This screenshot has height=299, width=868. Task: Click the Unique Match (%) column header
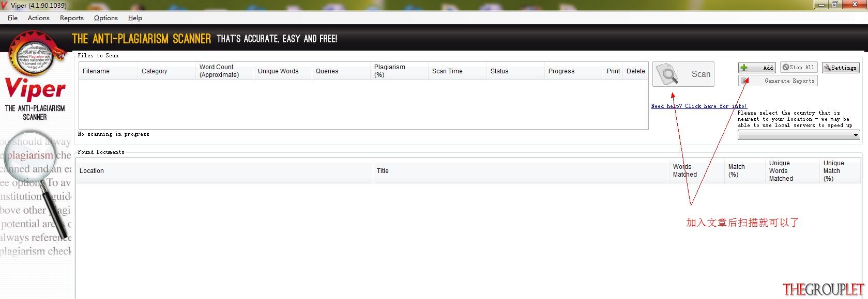[x=840, y=171]
